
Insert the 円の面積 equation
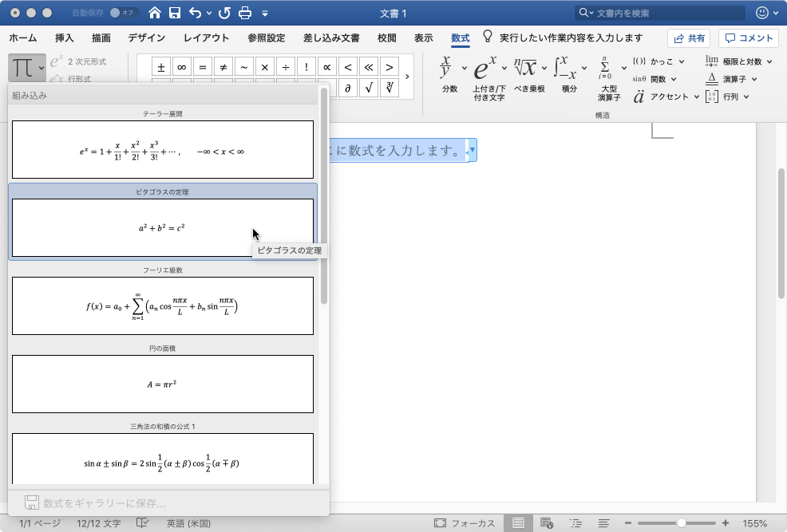[163, 384]
